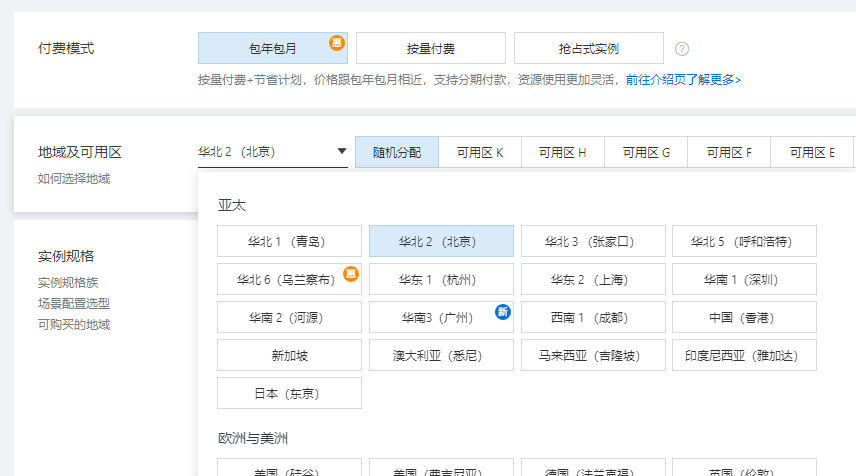The height and width of the screenshot is (476, 856).
Task: Select the 抢占式实例 billing mode
Action: click(588, 48)
